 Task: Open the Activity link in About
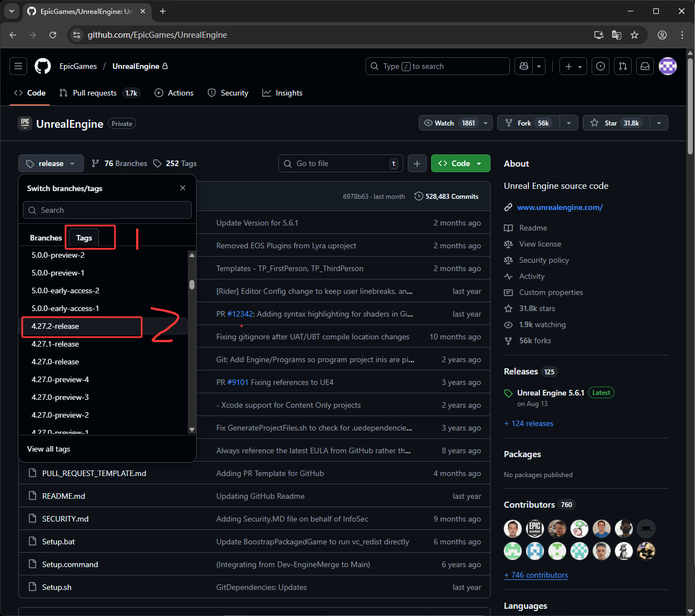(524, 276)
